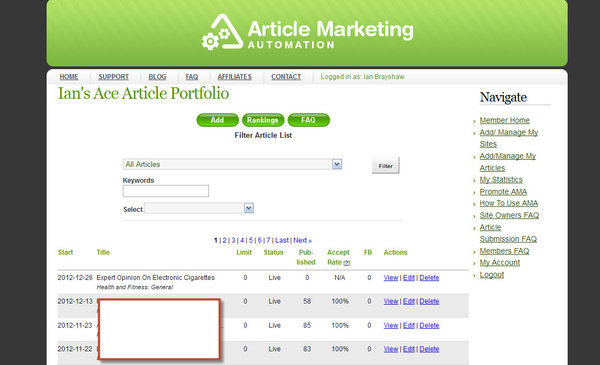The image size is (600, 365).
Task: Edit the 2012-11-22 article
Action: (409, 349)
